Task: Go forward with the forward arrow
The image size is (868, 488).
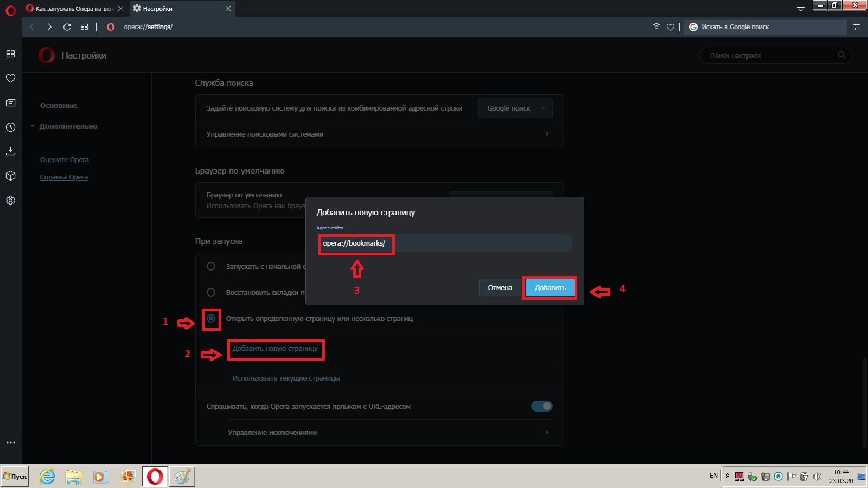Action: tap(49, 27)
